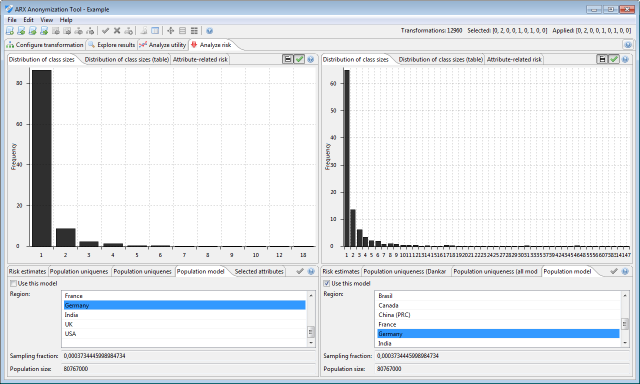Viewport: 640px width, 384px height.
Task: Select 'France' in the left Region list
Action: point(184,295)
